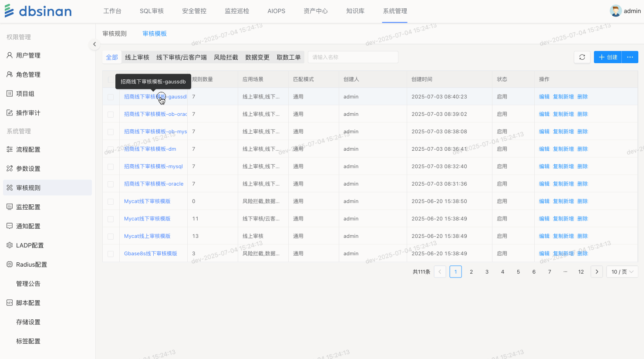Click the 请输入名称 search field

pos(353,57)
